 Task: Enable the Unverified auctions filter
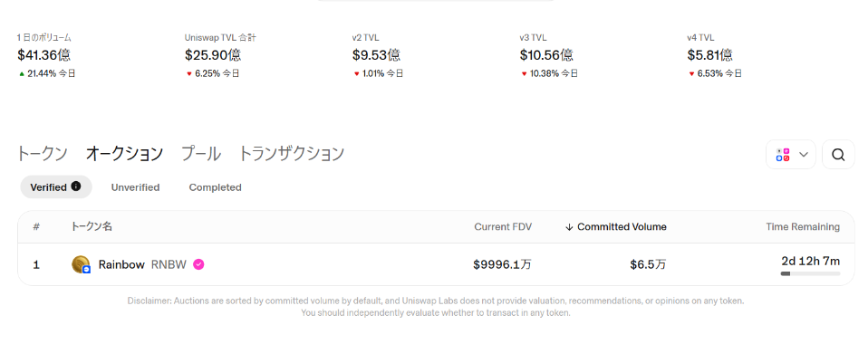click(135, 187)
